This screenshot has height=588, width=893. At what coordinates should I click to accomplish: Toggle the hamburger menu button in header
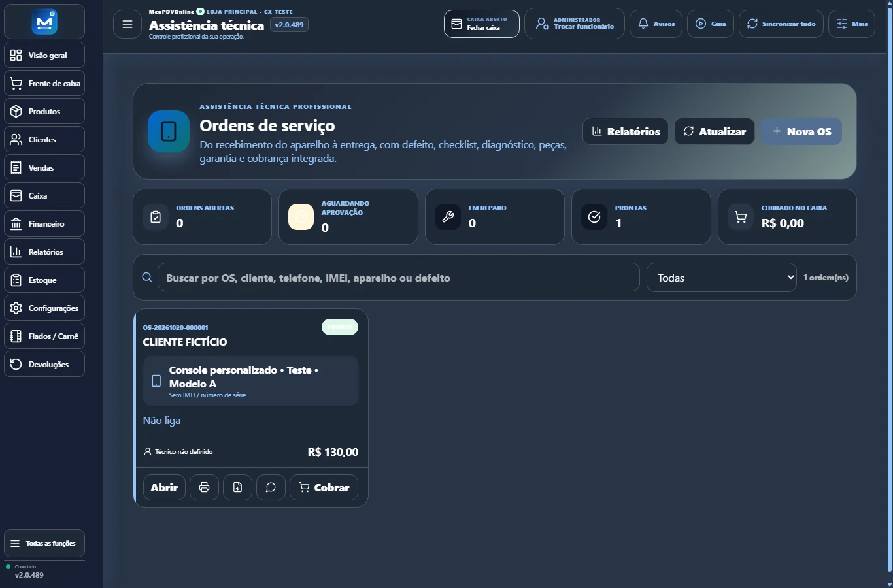click(x=127, y=24)
